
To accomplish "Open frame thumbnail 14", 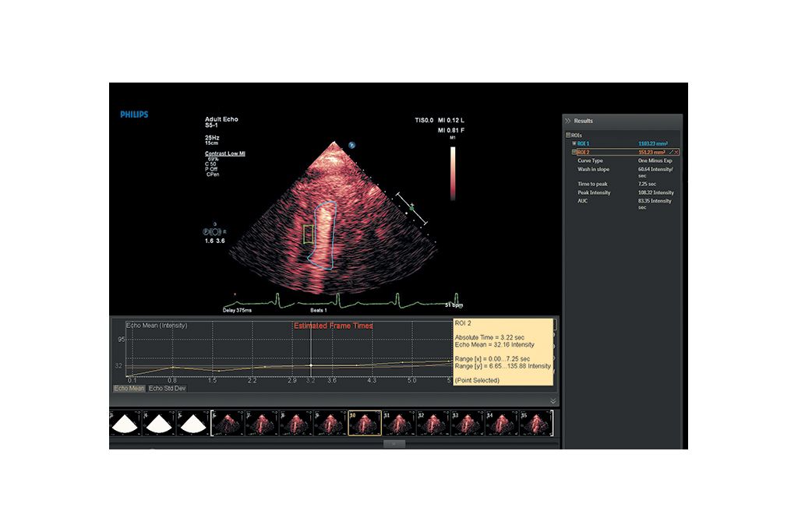I will pyautogui.click(x=502, y=423).
